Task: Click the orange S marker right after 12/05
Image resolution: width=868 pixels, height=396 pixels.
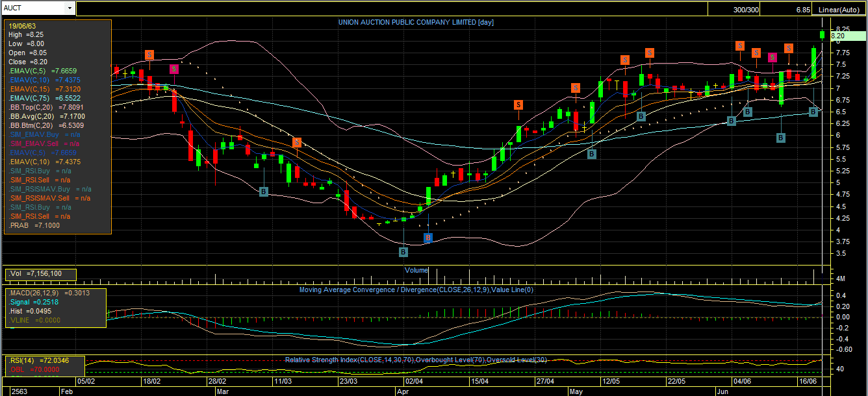Action: tap(649, 53)
